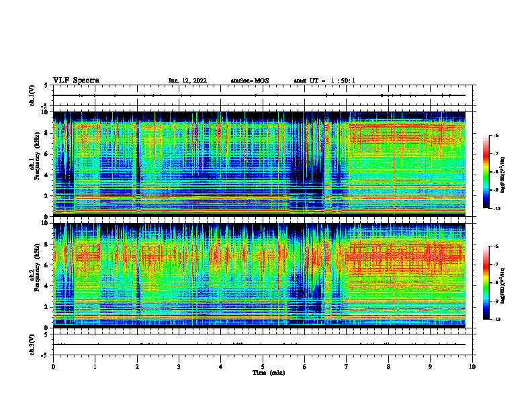Click the "ch.1(V)" waveform axis label

(x=32, y=95)
